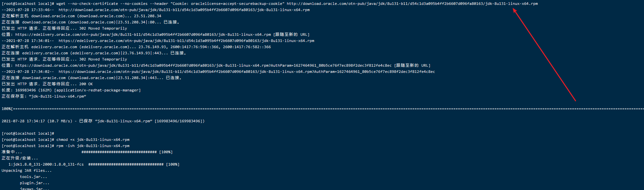
Task: Click the plugin.jar entry
Action: click(35, 183)
